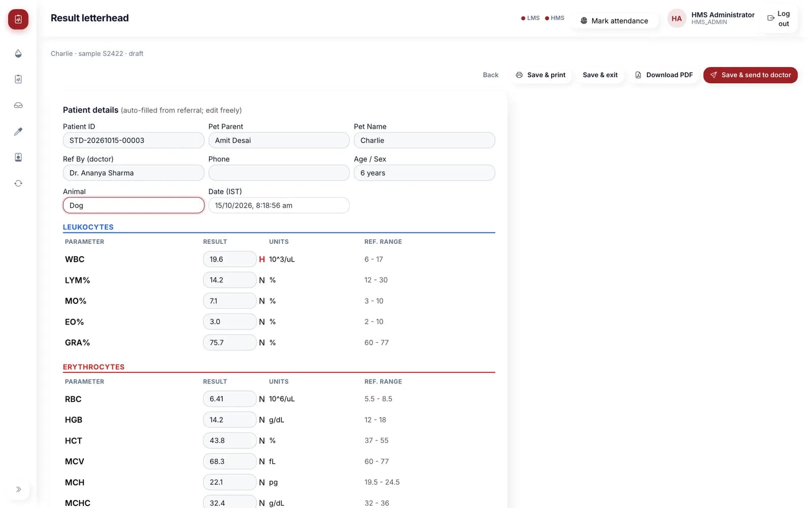Open the clipboard pulse reports sidebar icon
The height and width of the screenshot is (508, 812).
(x=18, y=79)
